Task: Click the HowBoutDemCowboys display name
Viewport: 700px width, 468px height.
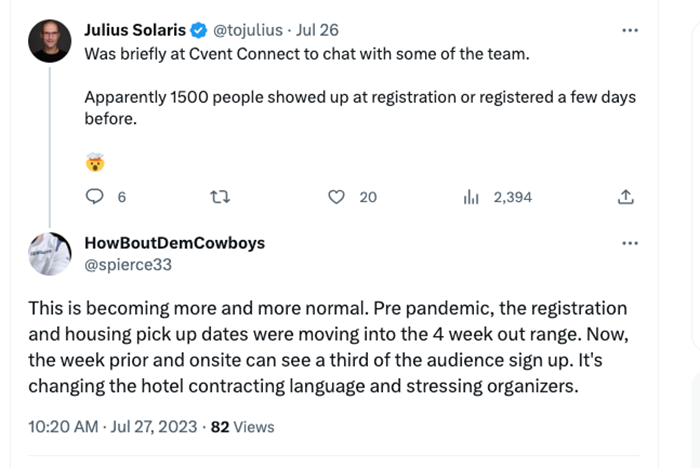Action: tap(175, 243)
